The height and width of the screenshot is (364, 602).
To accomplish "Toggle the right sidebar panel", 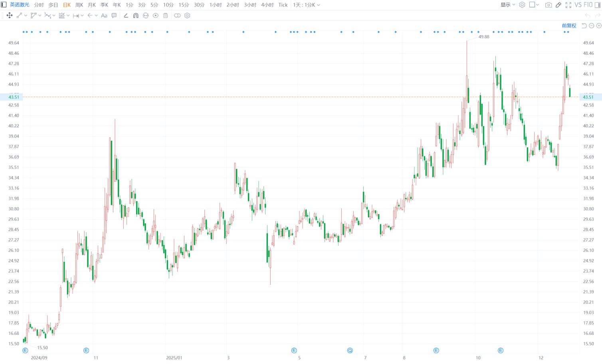I will pos(598,5).
